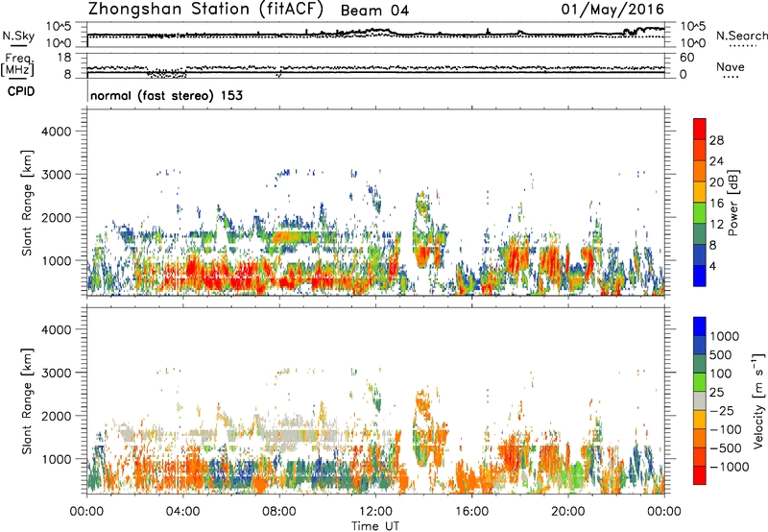The height and width of the screenshot is (532, 768).
Task: Click the gray swatch on the Velocity colorbar
Action: [x=700, y=400]
